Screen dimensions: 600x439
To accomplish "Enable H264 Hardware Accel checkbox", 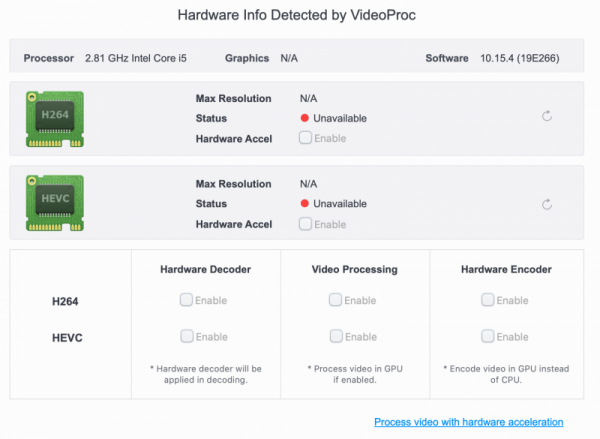I will (305, 137).
